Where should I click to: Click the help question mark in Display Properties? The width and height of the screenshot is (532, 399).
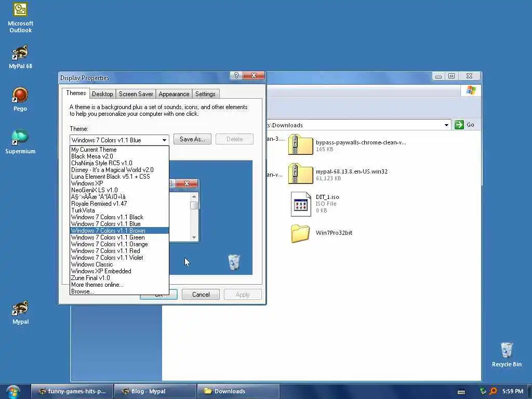[x=236, y=75]
